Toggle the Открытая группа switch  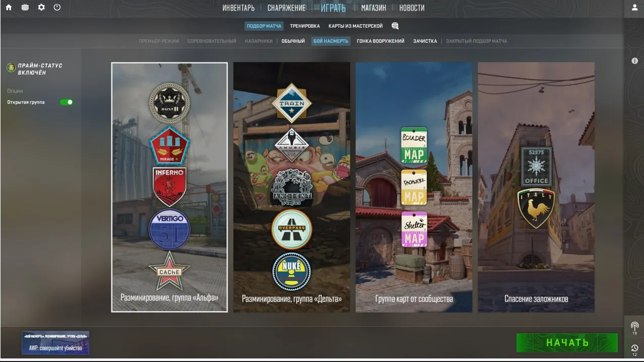(x=67, y=102)
